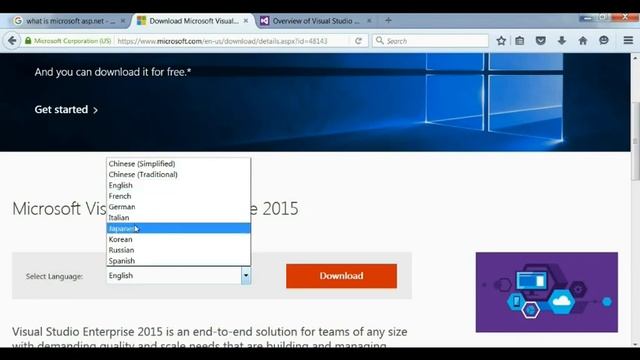Select highlighted Japanese language option

pyautogui.click(x=178, y=229)
